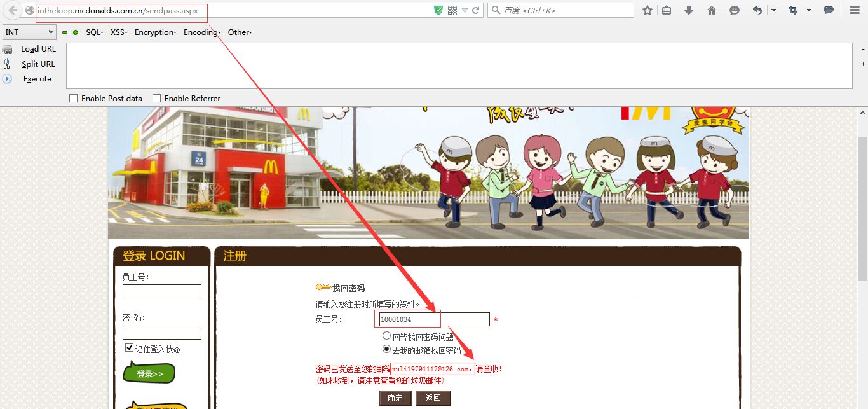Screen dimensions: 868x409
Task: Click the page vertical scrollbar
Action: (x=862, y=210)
